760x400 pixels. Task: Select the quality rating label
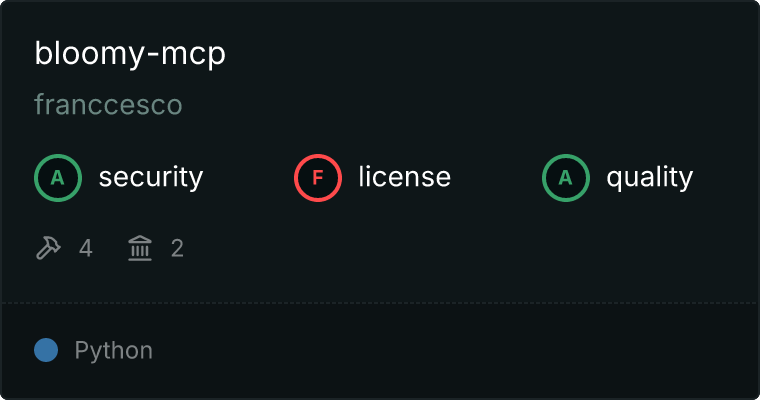649,177
